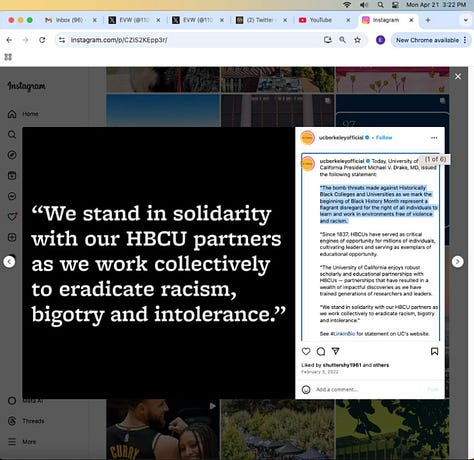This screenshot has height=460, width=474.
Task: Open the menu bar date and time
Action: [436, 5]
